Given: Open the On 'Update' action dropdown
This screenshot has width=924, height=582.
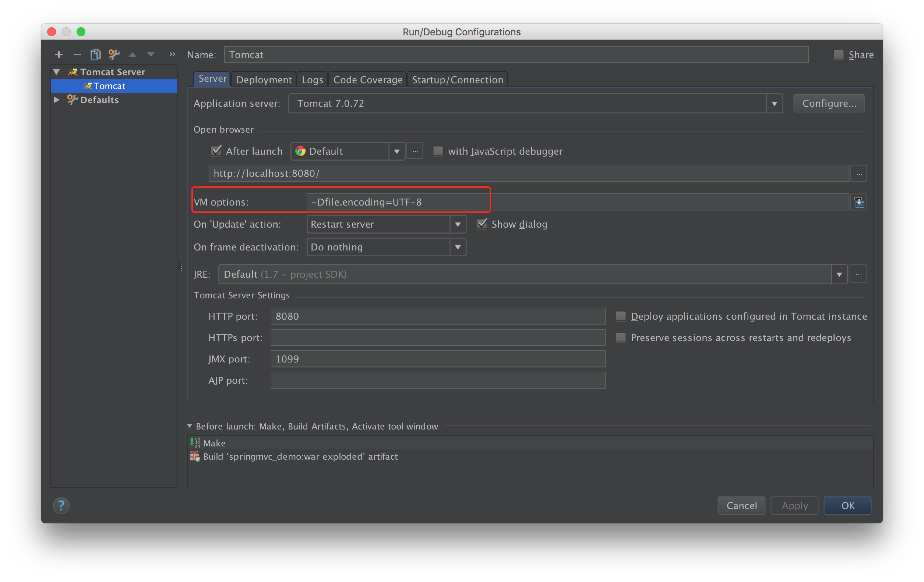Looking at the screenshot, I should pos(458,224).
